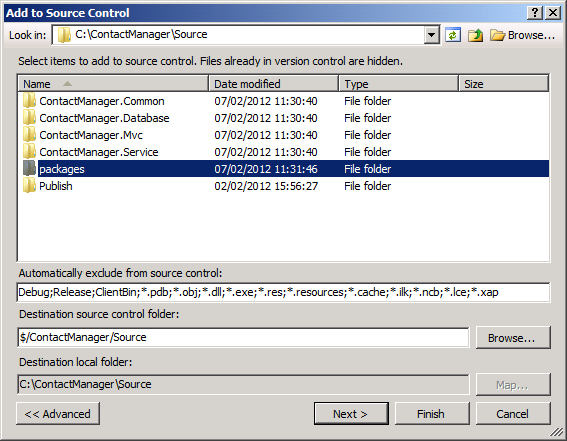Select the ContactManager.Mvc folder
567x441 pixels.
pyautogui.click(x=91, y=135)
